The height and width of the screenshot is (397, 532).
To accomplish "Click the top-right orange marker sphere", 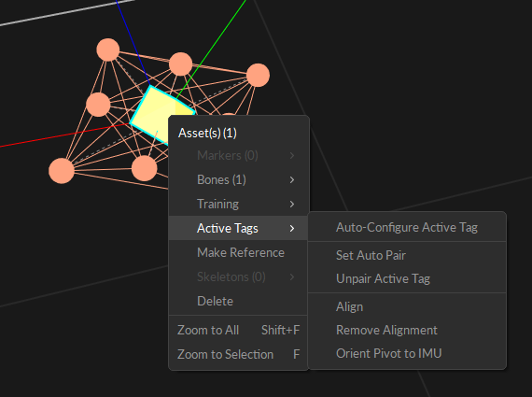I will click(x=259, y=75).
